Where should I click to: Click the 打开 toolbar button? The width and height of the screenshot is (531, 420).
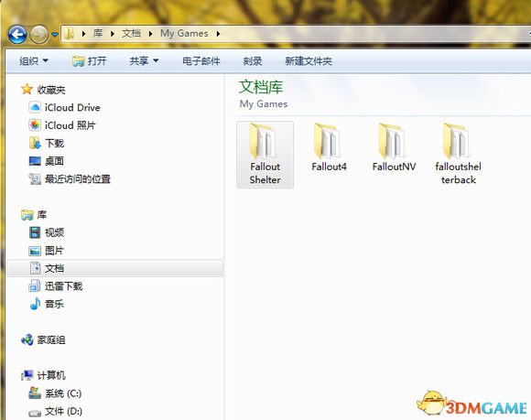tap(90, 61)
